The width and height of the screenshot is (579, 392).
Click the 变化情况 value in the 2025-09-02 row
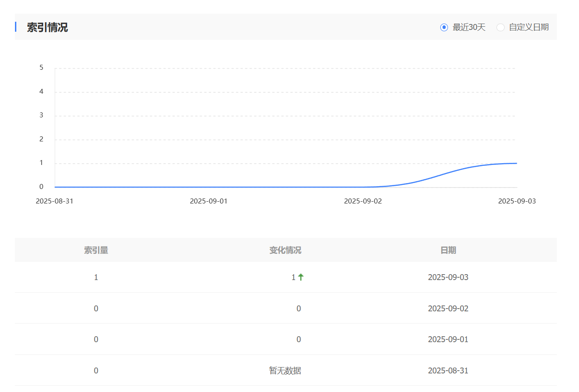(x=298, y=309)
